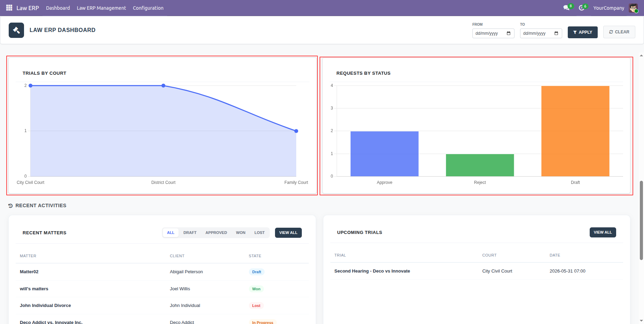
Task: Open the chat messages icon with badge 8
Action: pyautogui.click(x=566, y=8)
